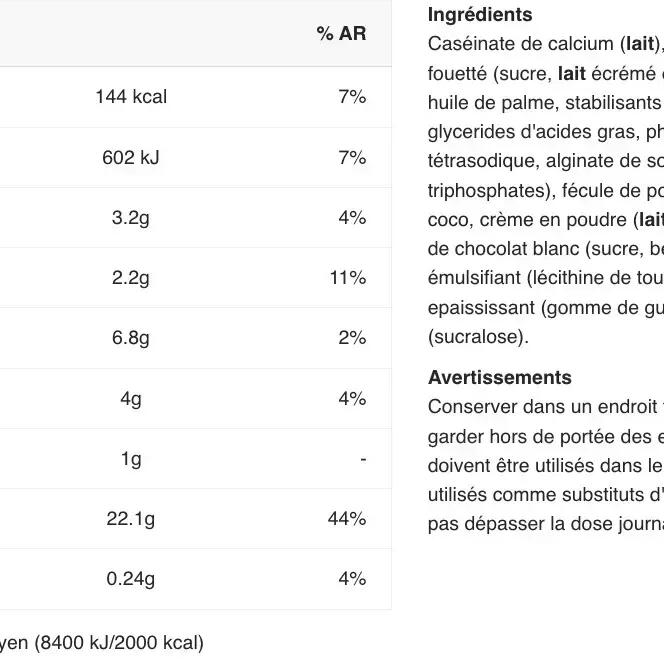Click the 22.1g value
The width and height of the screenshot is (664, 664).
point(131,518)
